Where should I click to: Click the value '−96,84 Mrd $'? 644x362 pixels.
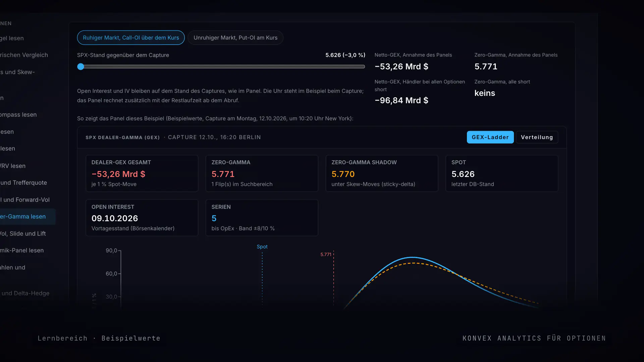pyautogui.click(x=401, y=100)
